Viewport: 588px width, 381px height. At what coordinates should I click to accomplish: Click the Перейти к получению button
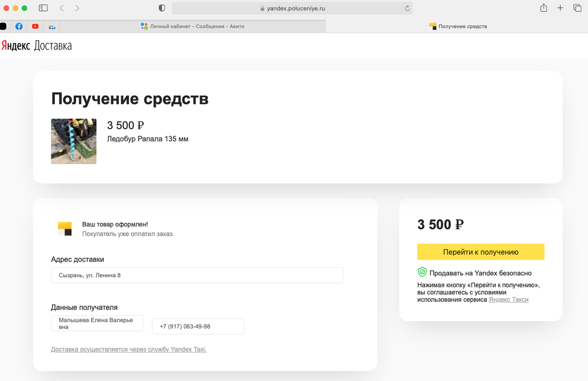click(481, 252)
